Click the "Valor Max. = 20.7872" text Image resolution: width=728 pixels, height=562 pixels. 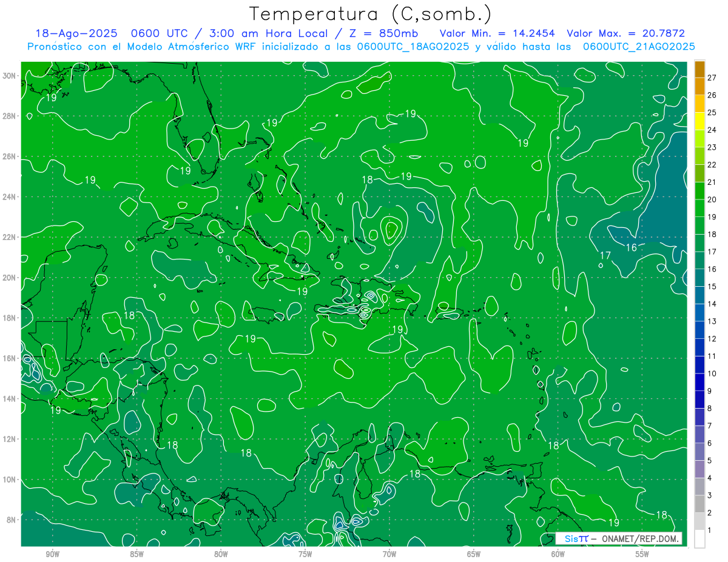click(625, 33)
